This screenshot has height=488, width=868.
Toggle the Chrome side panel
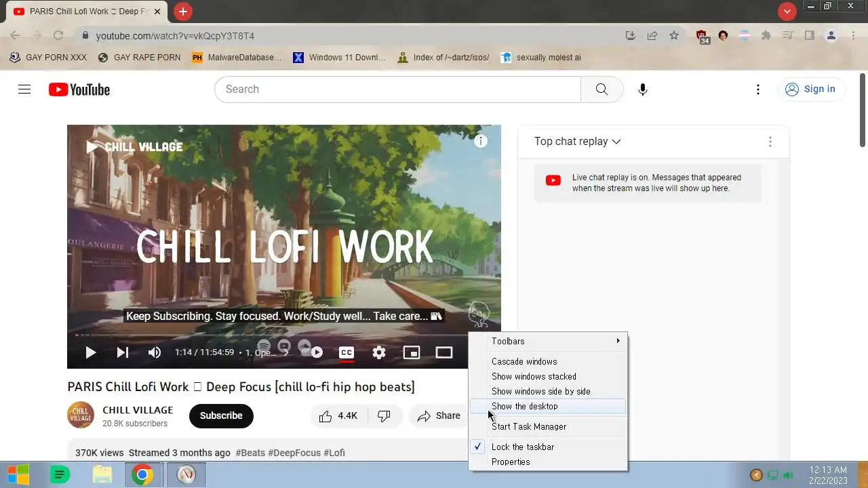810,35
